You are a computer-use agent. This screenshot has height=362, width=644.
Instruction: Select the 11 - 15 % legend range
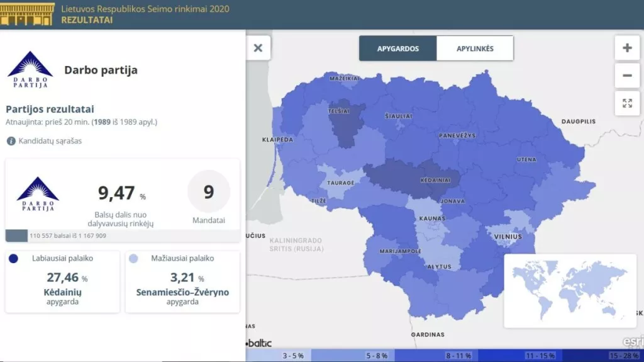point(520,356)
